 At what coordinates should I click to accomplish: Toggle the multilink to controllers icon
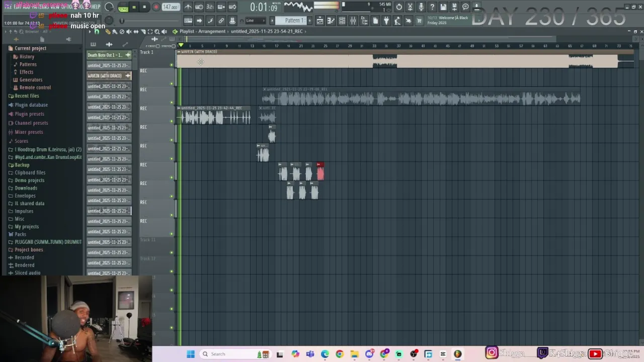pyautogui.click(x=221, y=21)
